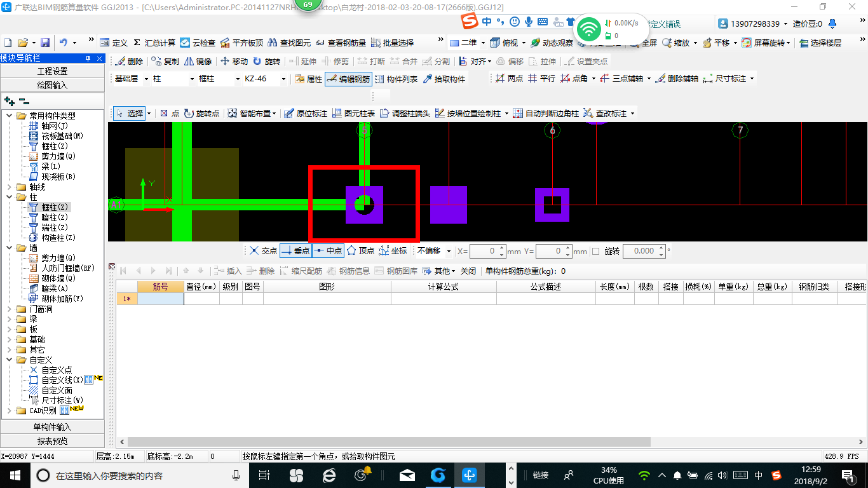Select the 复制 copy tool

(x=165, y=62)
